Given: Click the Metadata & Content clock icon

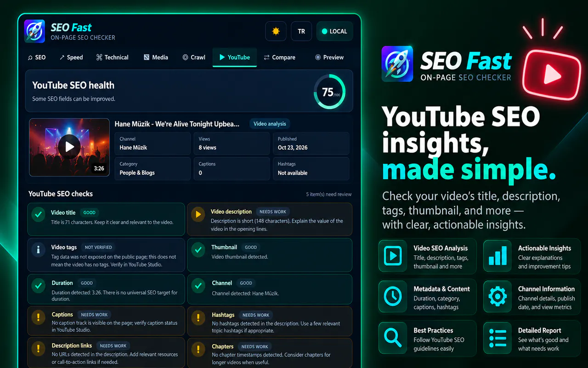Looking at the screenshot, I should [392, 297].
